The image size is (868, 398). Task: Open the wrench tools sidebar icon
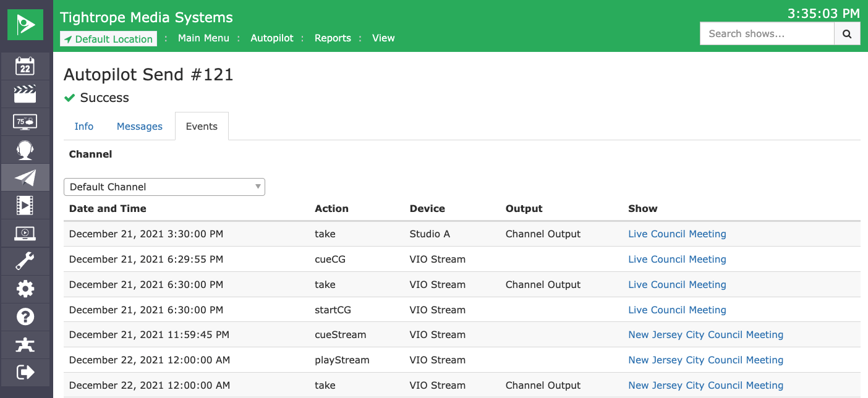25,261
